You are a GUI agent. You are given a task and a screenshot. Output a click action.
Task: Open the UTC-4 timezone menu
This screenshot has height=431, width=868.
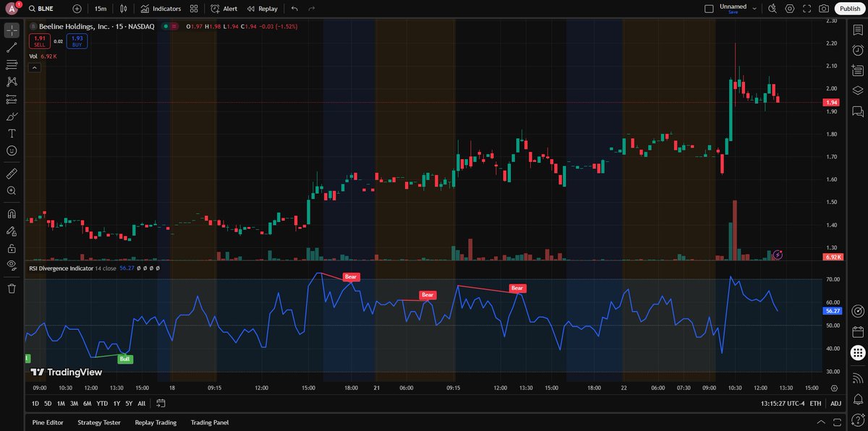tap(781, 403)
